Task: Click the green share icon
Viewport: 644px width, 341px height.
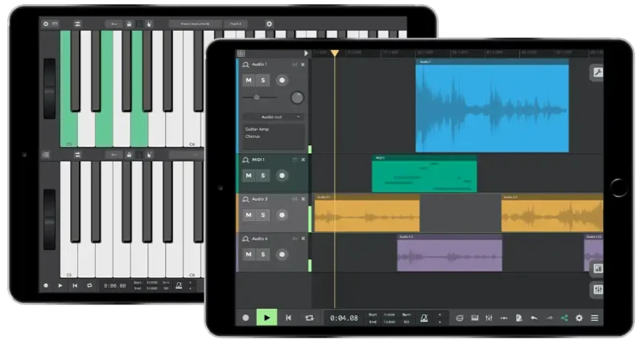Action: [564, 318]
